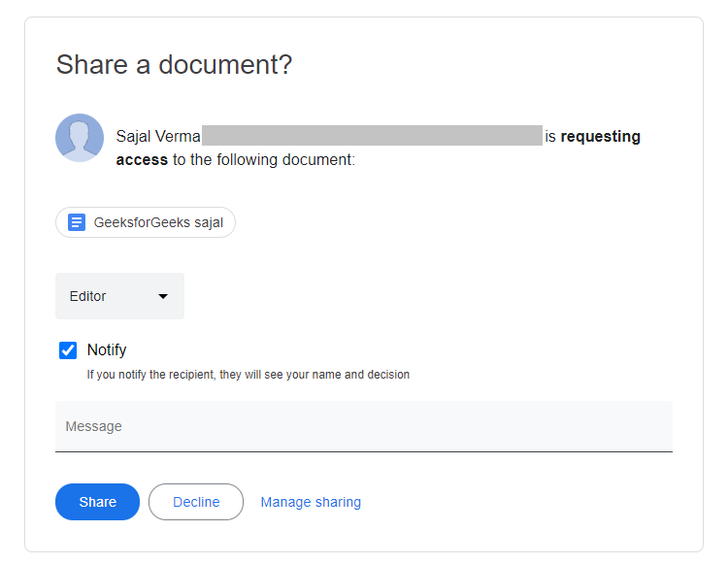Click the Notify label text
Image resolution: width=728 pixels, height=564 pixels.
(x=107, y=350)
